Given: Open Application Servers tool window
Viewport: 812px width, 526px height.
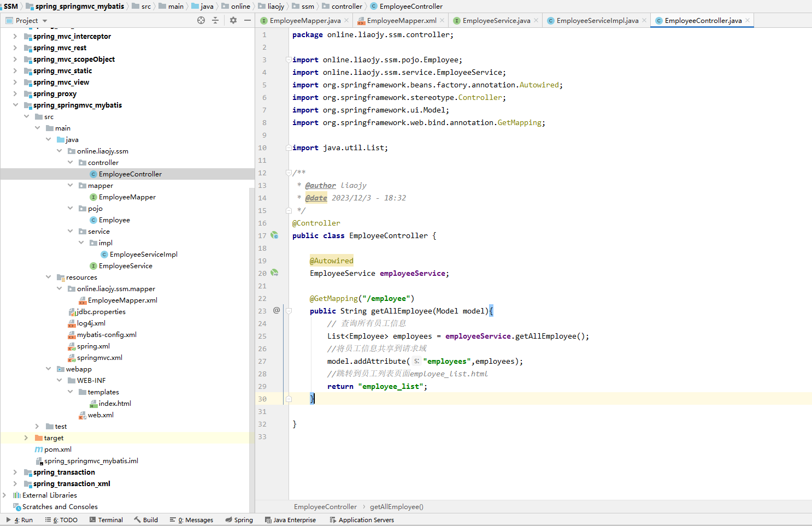Looking at the screenshot, I should pyautogui.click(x=362, y=520).
